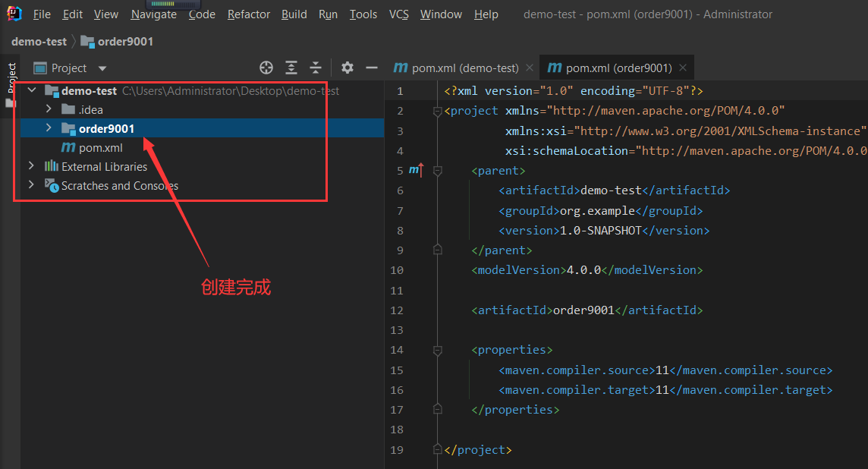Click xml version declaration on line 1
This screenshot has height=469, width=868.
click(574, 91)
